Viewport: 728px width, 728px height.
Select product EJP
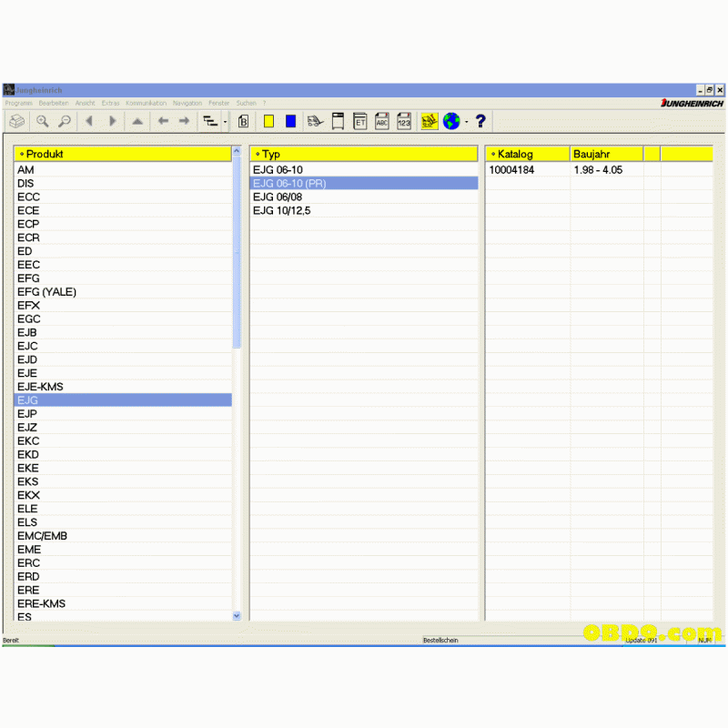click(x=123, y=414)
